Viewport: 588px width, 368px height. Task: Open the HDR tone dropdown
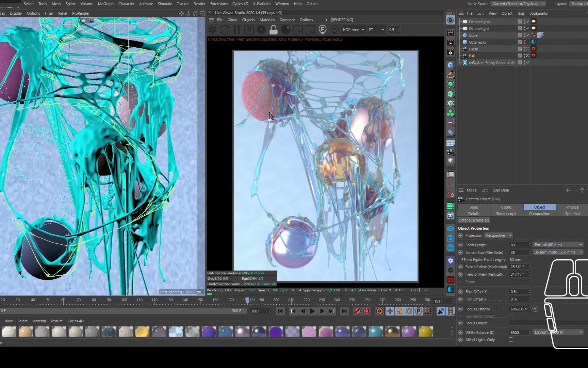tap(353, 30)
